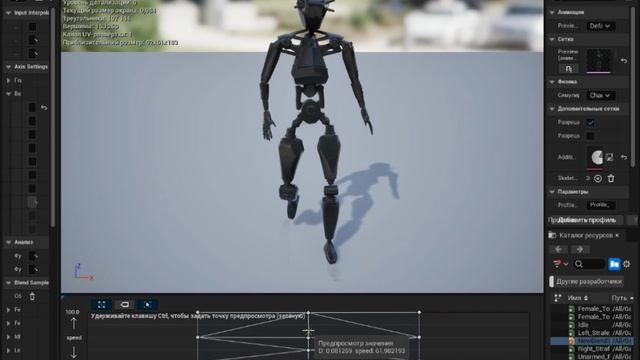
Task: Delete the blend sample with trash icon
Action: tap(32, 296)
